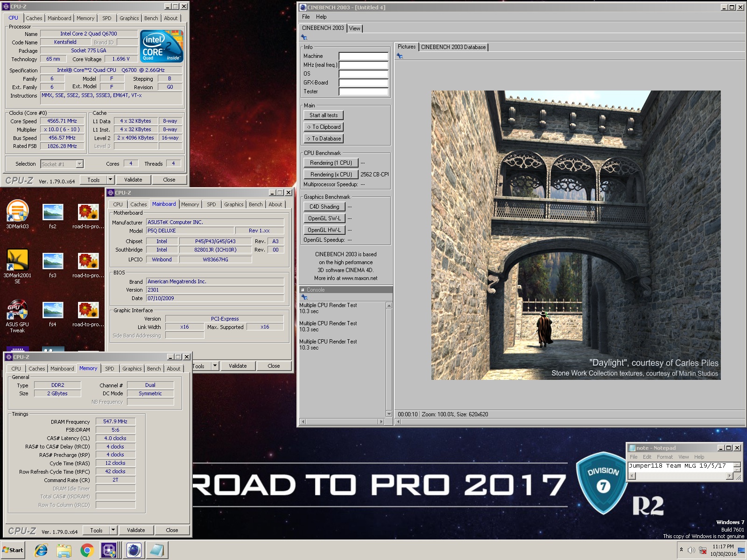Click the console scrollbar down arrow

(x=389, y=413)
